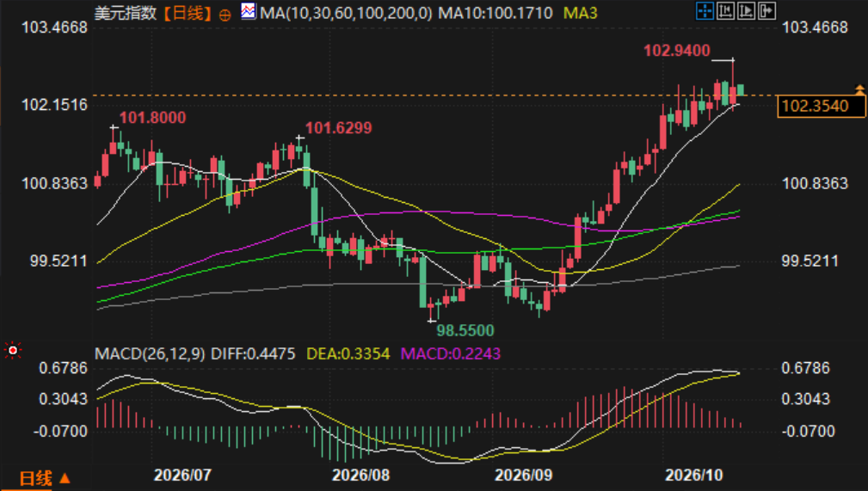Image resolution: width=868 pixels, height=491 pixels.
Task: Click the 101.8000 peak price label
Action: click(x=153, y=118)
